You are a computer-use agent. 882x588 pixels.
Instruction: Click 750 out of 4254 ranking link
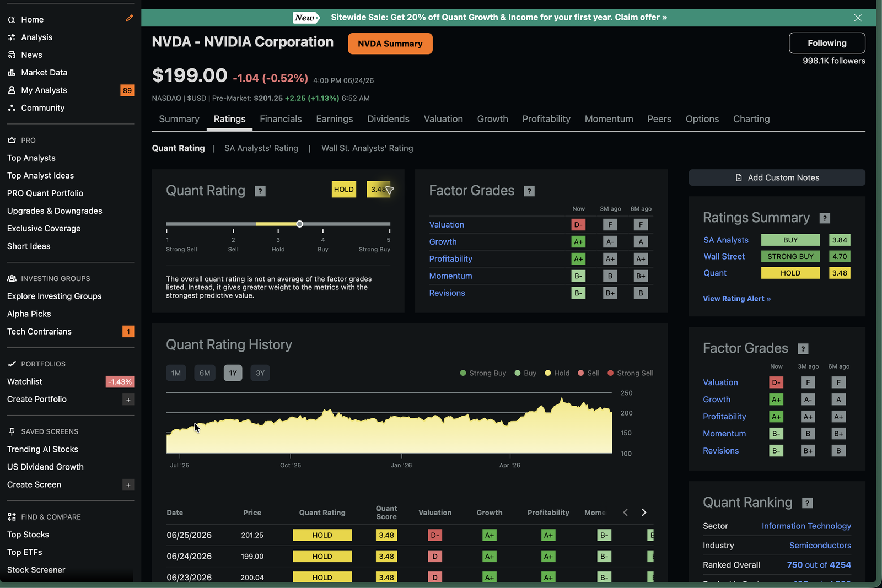coord(819,565)
